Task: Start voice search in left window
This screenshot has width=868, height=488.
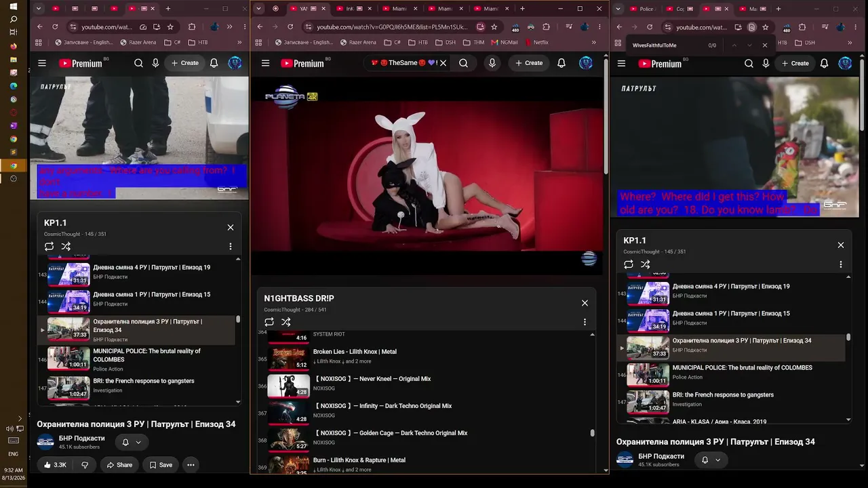Action: coord(155,63)
